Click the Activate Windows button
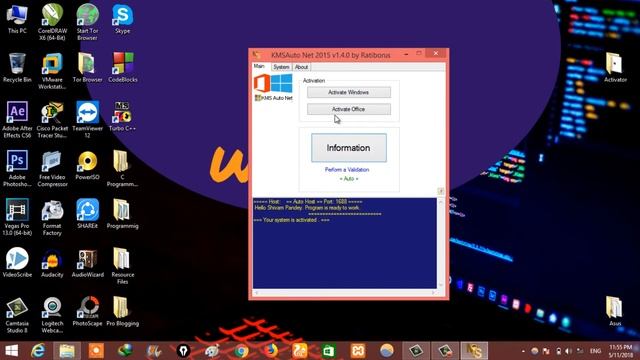The image size is (640, 360). 349,92
